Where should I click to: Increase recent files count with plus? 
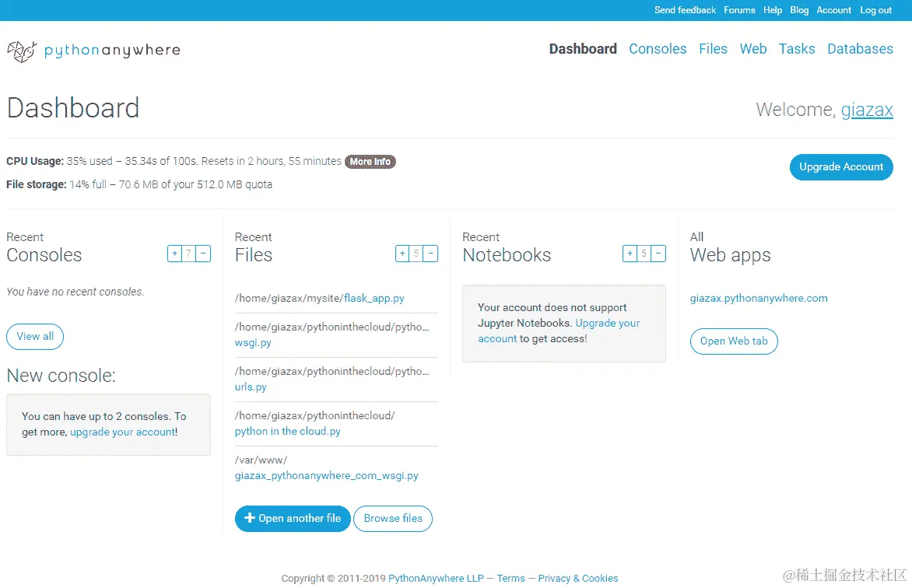402,254
